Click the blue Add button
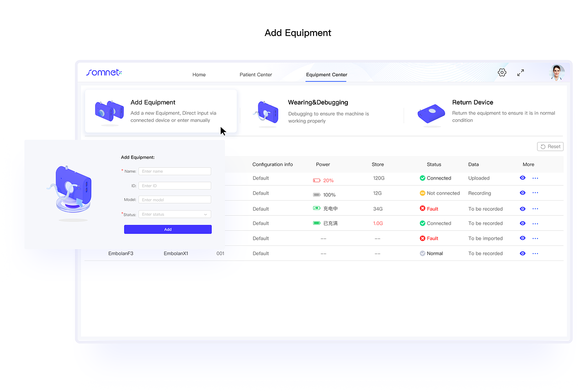This screenshot has width=585, height=392. 168,229
